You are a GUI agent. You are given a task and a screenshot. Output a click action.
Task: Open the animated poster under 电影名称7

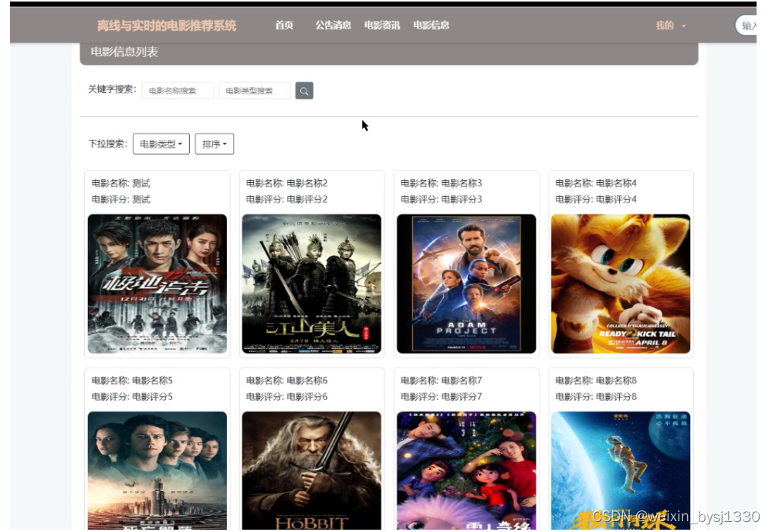pyautogui.click(x=466, y=470)
